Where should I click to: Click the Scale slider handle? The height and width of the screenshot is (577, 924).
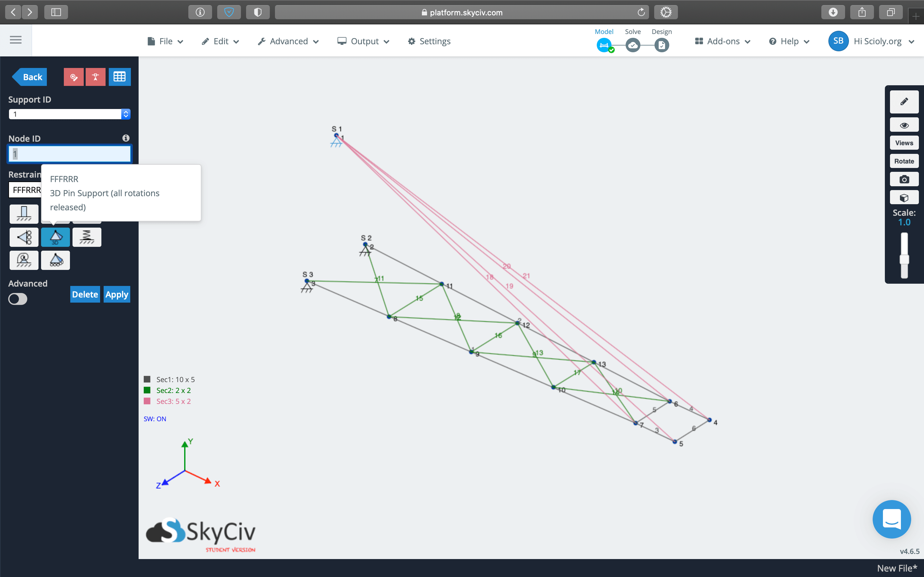tap(904, 260)
